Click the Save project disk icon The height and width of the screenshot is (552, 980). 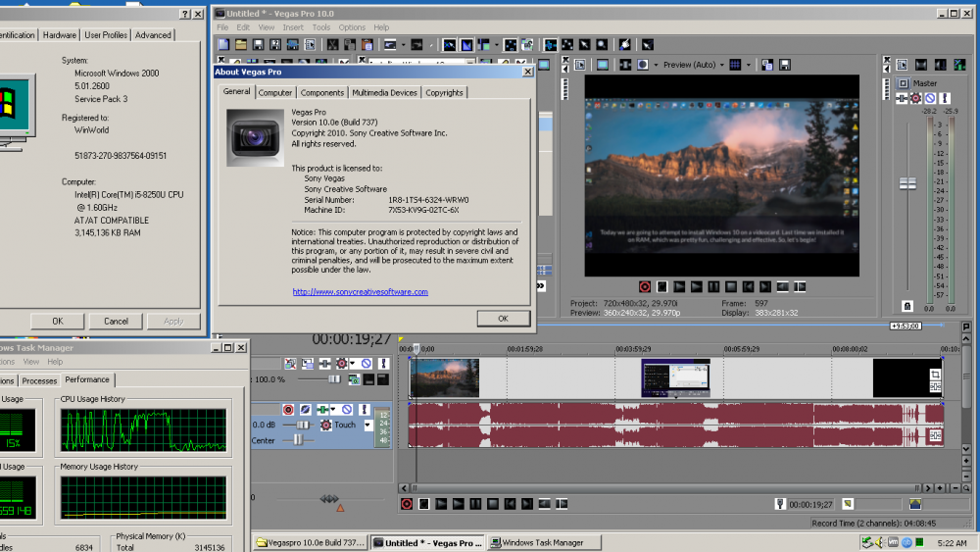click(x=255, y=44)
